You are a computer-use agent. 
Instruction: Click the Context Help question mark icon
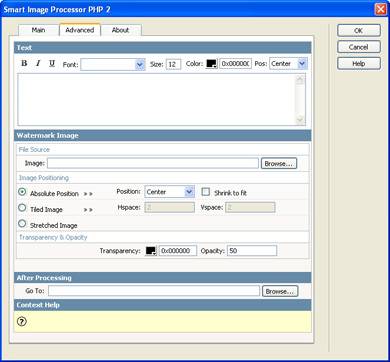[x=22, y=322]
